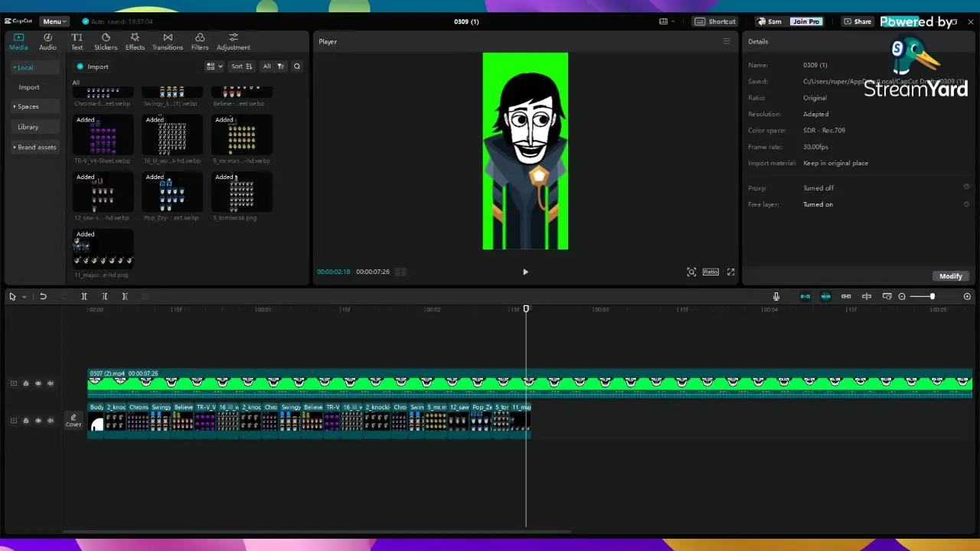Open the Player panel options menu
980x551 pixels.
point(727,41)
